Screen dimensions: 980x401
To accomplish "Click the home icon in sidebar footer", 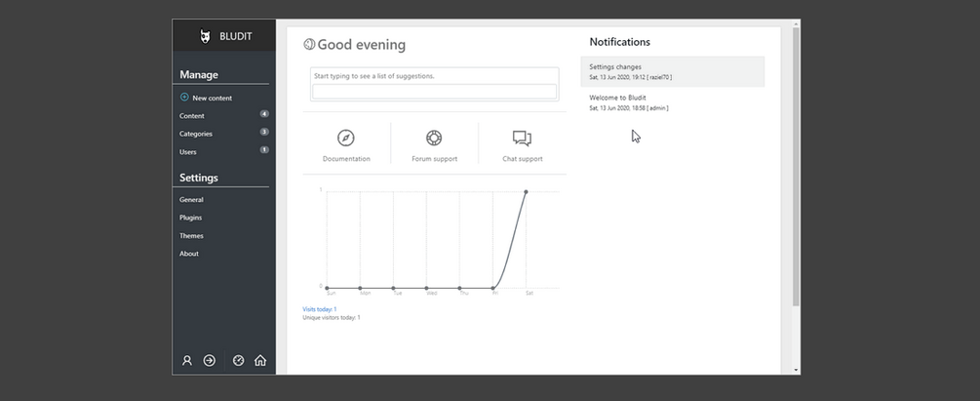I will [260, 360].
